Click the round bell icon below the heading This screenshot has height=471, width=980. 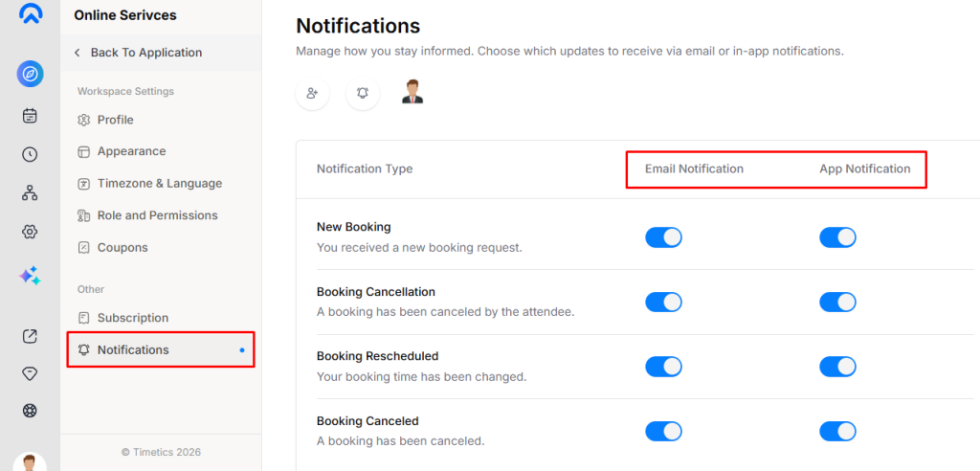[363, 93]
